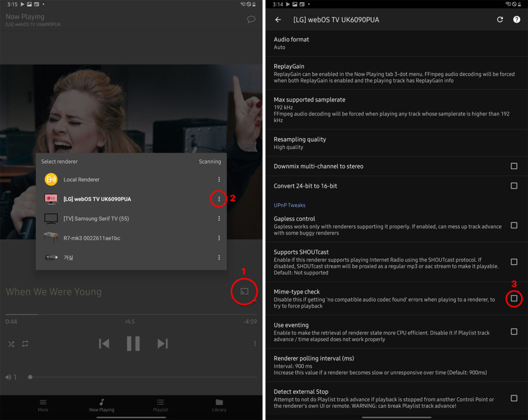Open help question mark icon

(516, 20)
